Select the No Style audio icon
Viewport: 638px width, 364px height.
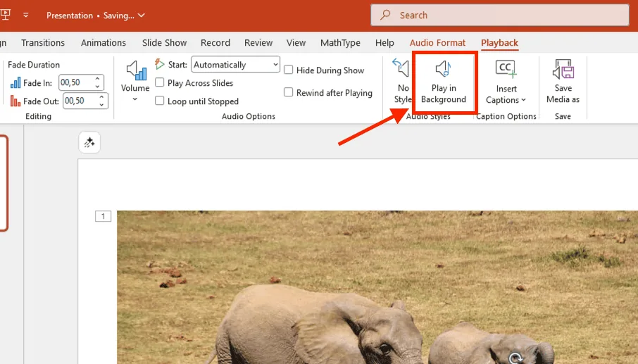[401, 70]
